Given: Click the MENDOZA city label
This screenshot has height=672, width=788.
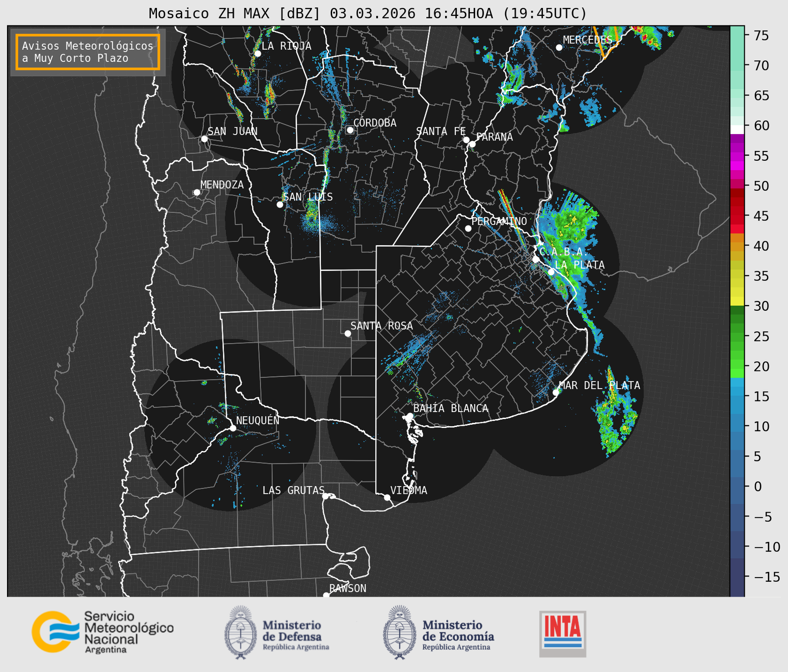Looking at the screenshot, I should pyautogui.click(x=222, y=185).
